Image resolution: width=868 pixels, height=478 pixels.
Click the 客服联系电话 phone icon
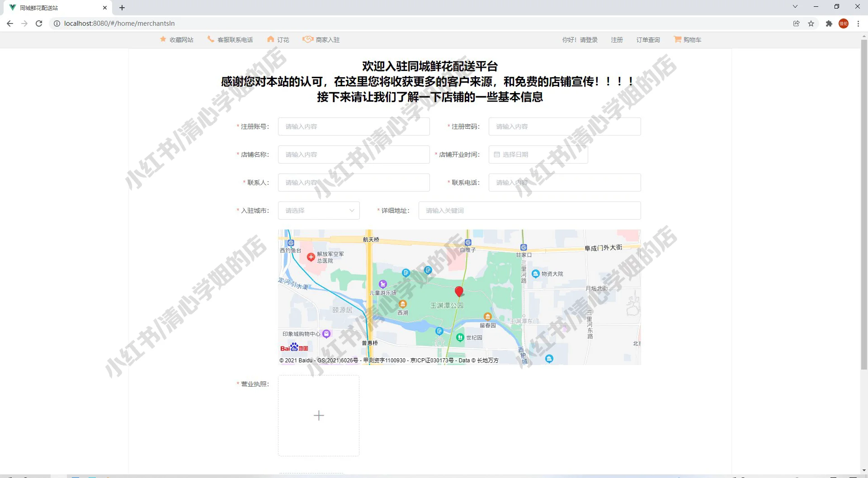click(x=210, y=40)
